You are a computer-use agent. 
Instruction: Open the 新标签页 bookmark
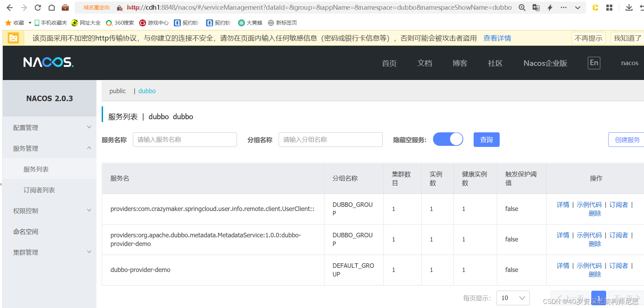282,23
